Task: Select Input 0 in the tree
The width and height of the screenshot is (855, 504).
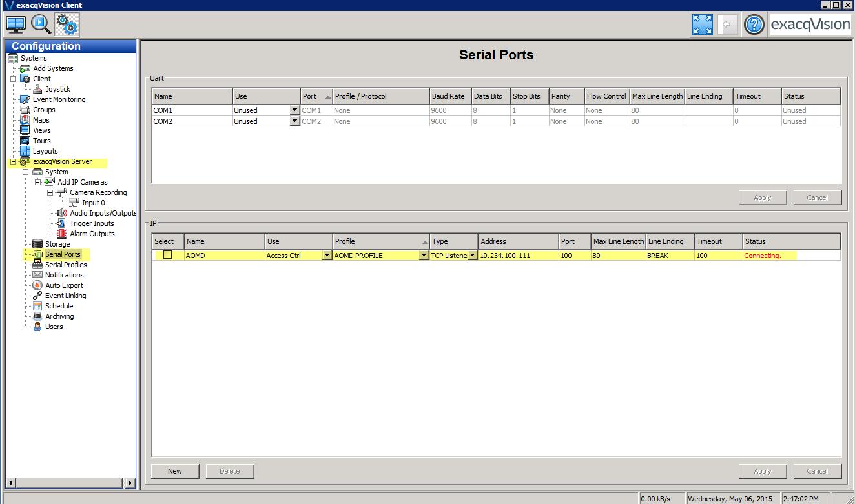Action: pyautogui.click(x=93, y=203)
